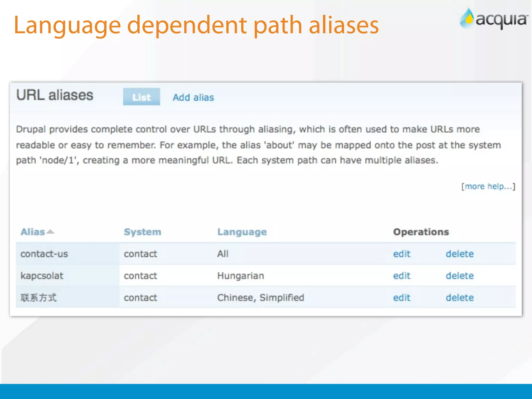The width and height of the screenshot is (532, 399).
Task: Select the Chinese character alias cell
Action: (x=38, y=297)
